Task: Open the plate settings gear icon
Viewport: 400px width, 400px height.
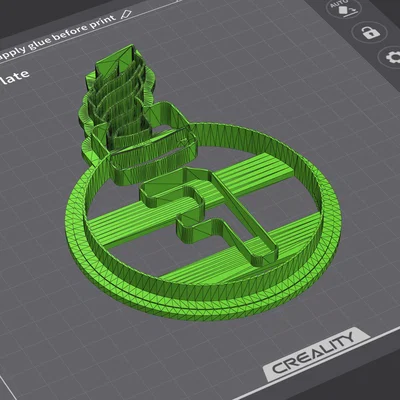Action: (x=392, y=57)
